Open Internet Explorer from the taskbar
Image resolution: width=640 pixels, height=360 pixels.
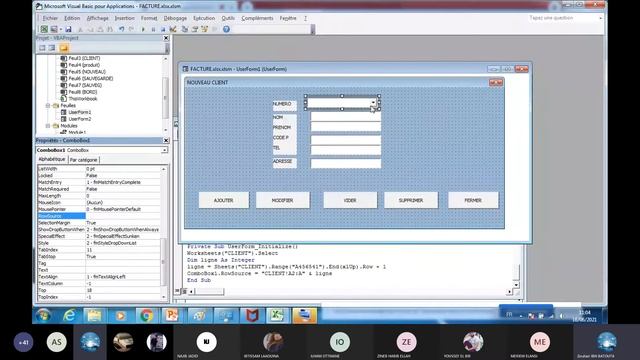tap(70, 315)
